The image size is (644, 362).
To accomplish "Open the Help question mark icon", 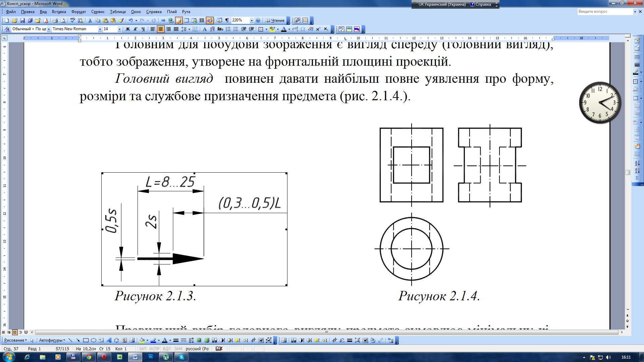I will click(258, 20).
